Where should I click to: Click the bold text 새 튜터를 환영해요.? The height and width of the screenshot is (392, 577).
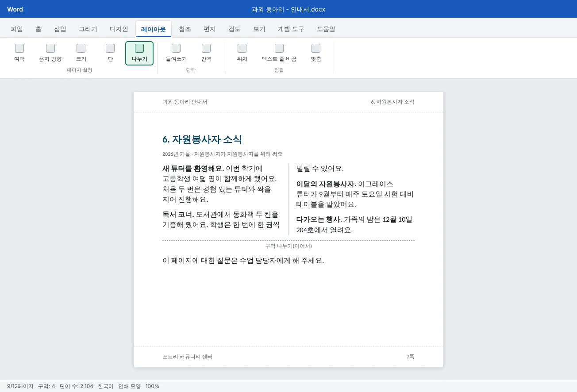193,169
